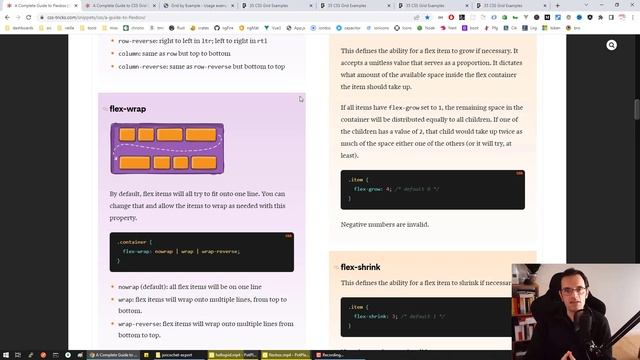Viewport: 640px width, 360px height.
Task: Expand the tab search chevron
Action: coord(586,5)
